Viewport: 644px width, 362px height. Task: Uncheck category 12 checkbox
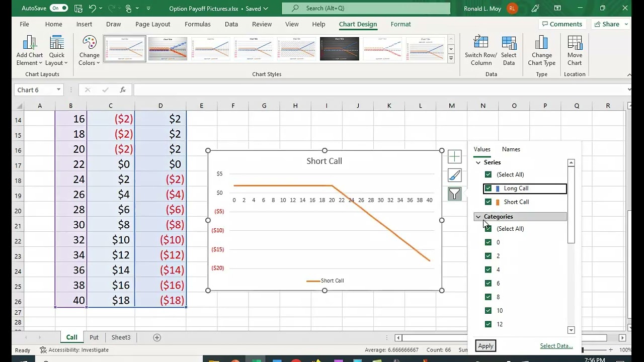[488, 324]
